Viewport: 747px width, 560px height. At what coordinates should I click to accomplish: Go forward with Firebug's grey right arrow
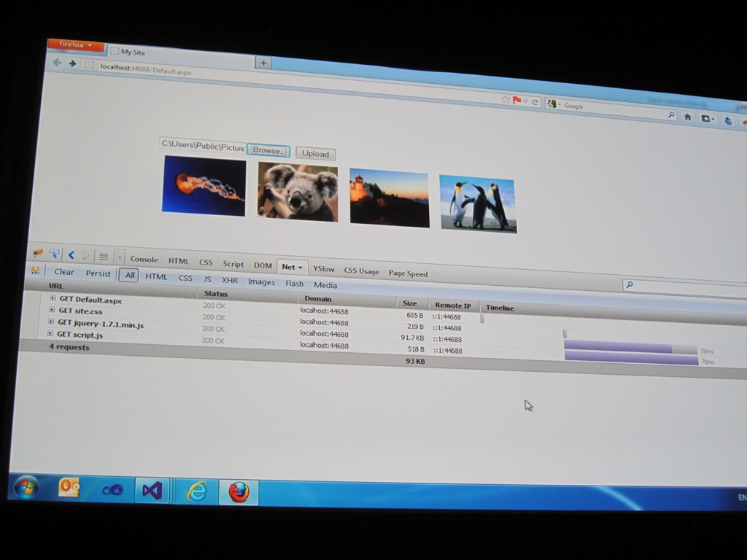coord(86,256)
